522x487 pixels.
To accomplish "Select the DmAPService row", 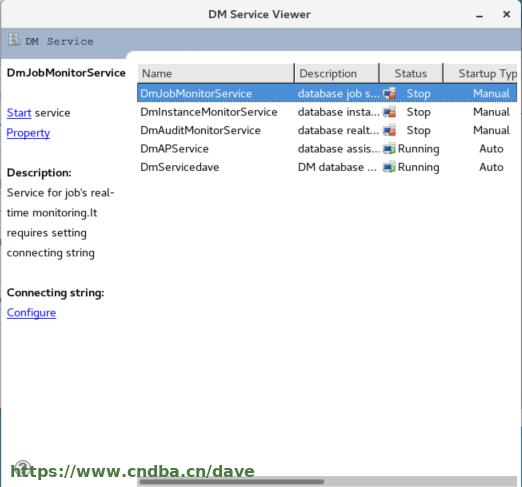I will click(327, 149).
